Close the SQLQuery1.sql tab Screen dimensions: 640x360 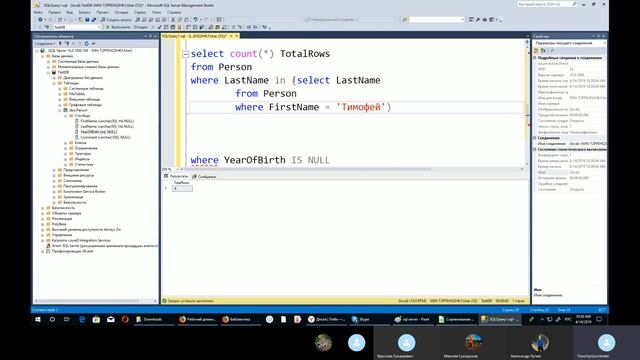pos(236,36)
